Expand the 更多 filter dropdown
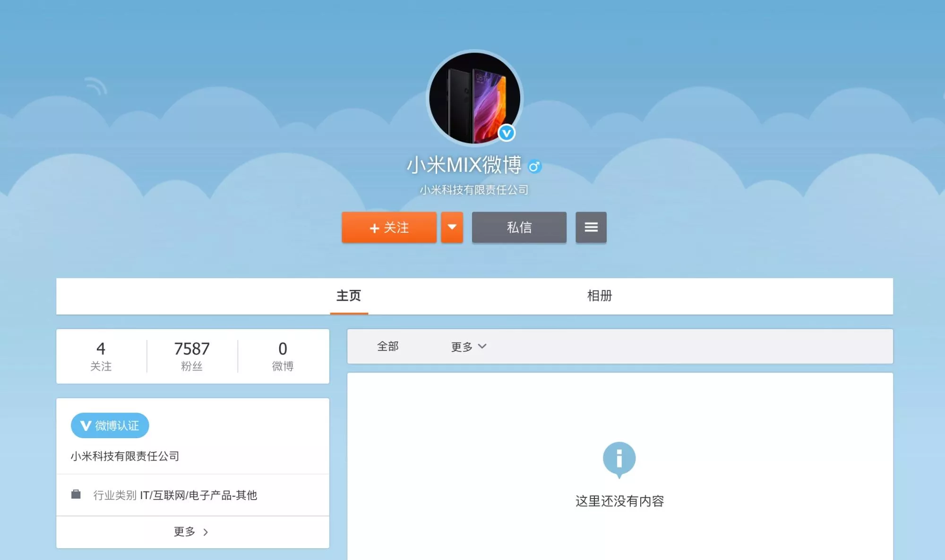945x560 pixels. (469, 347)
